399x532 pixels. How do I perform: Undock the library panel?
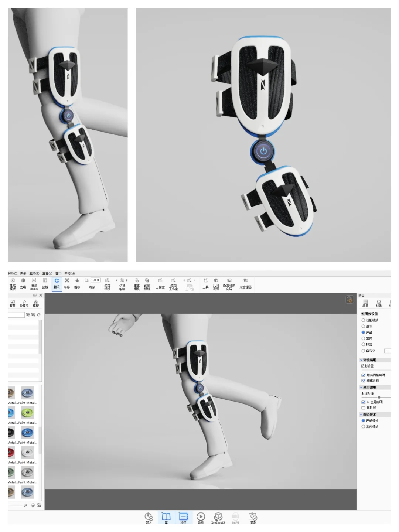point(35,295)
